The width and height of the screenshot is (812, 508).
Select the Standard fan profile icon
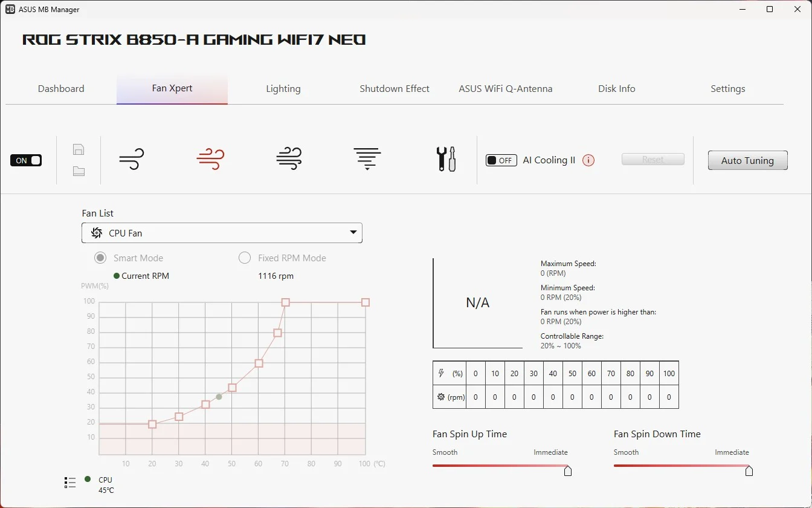(210, 159)
